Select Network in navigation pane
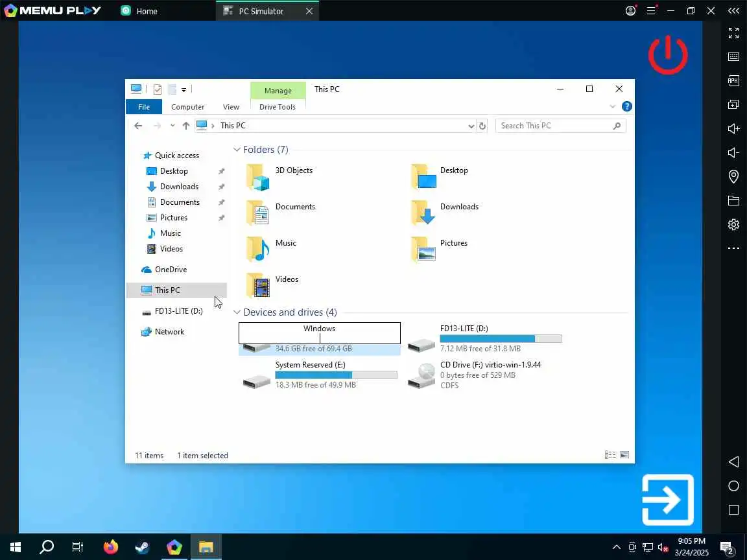Image resolution: width=747 pixels, height=560 pixels. click(169, 332)
